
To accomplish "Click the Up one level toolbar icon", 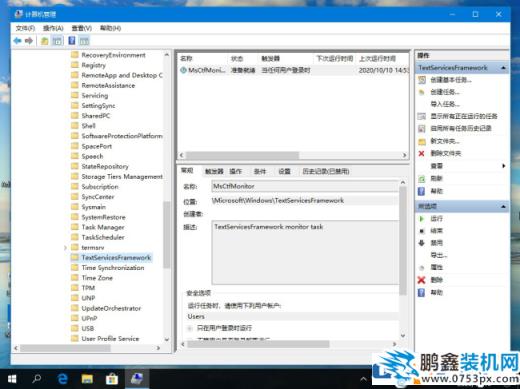I will [44, 41].
